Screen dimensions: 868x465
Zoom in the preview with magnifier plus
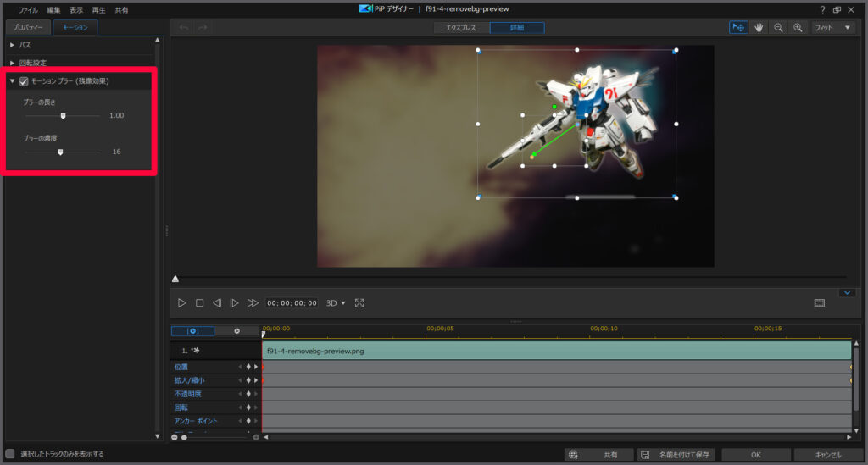coord(798,27)
